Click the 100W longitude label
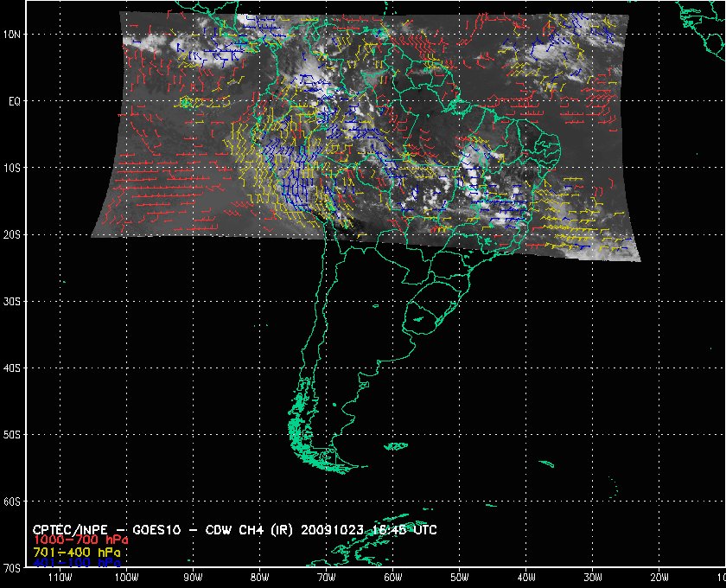The height and width of the screenshot is (588, 726). coord(126,578)
